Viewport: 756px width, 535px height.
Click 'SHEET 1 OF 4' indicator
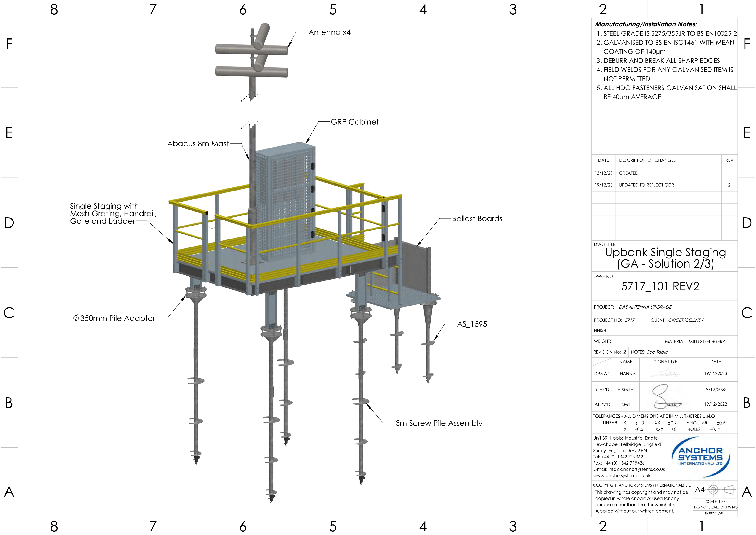715,514
